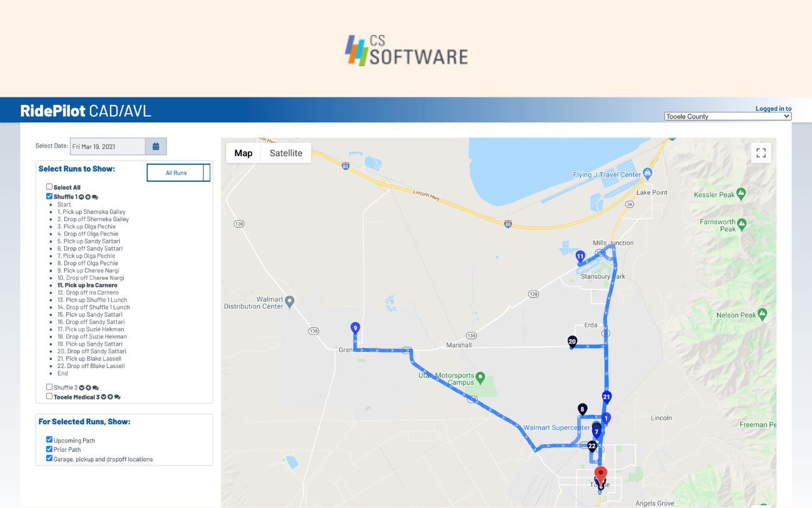This screenshot has width=812, height=508.
Task: Open the chat bubble icon for Tooele Medical 3
Action: (x=117, y=397)
